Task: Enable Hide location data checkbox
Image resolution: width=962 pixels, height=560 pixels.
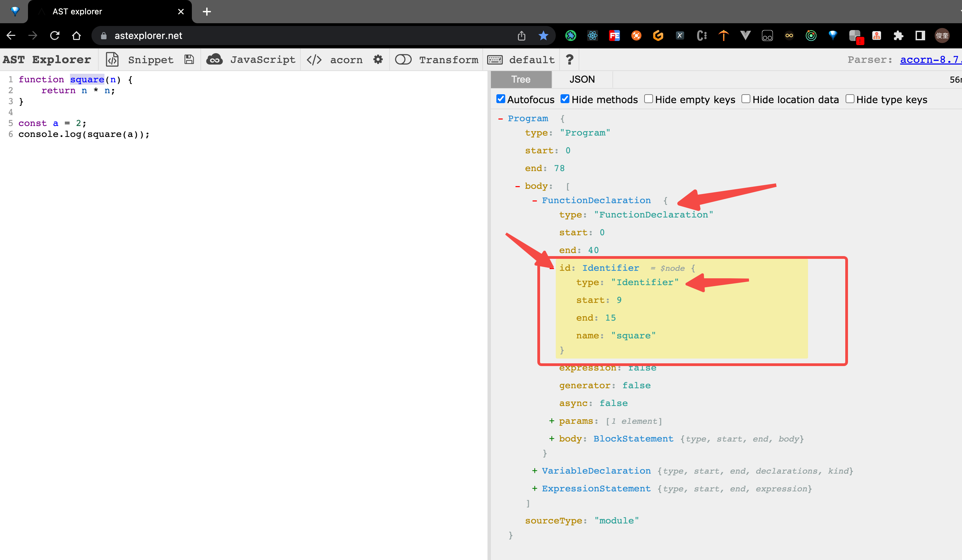Action: 746,99
